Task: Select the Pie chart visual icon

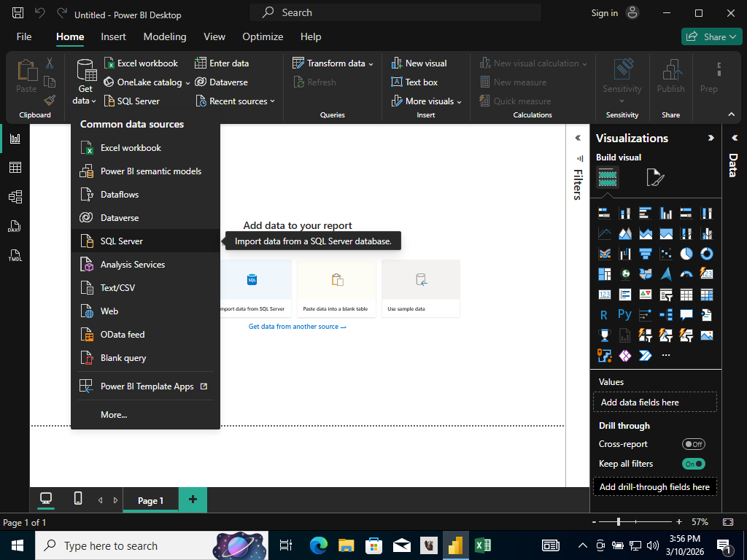Action: 686,254
